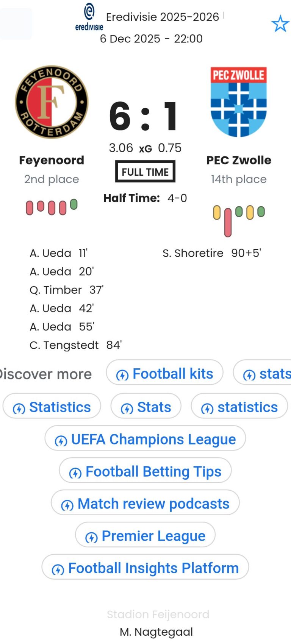The width and height of the screenshot is (291, 644).
Task: Tap the PEC Zwolle club crest
Action: [x=239, y=101]
